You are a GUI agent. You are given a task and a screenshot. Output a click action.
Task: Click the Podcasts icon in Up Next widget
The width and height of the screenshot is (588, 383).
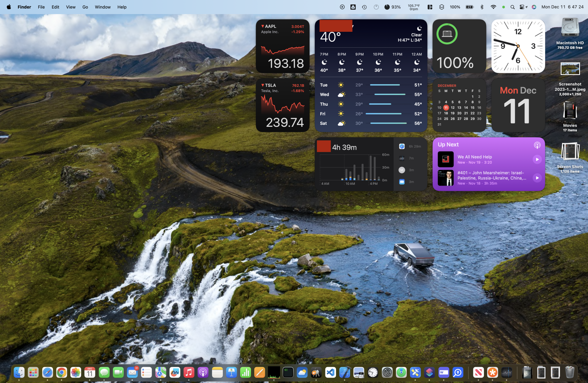(x=537, y=145)
